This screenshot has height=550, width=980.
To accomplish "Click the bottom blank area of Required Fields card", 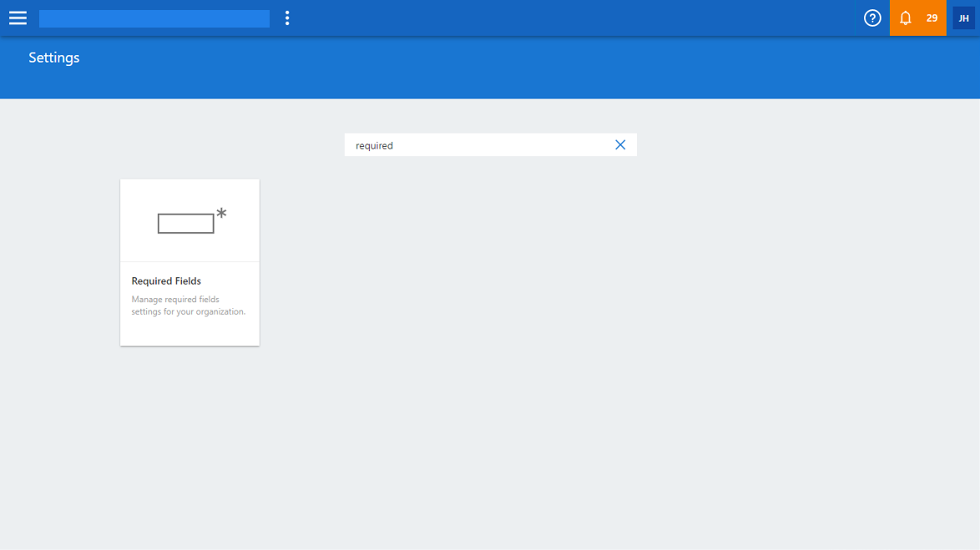I will click(189, 333).
